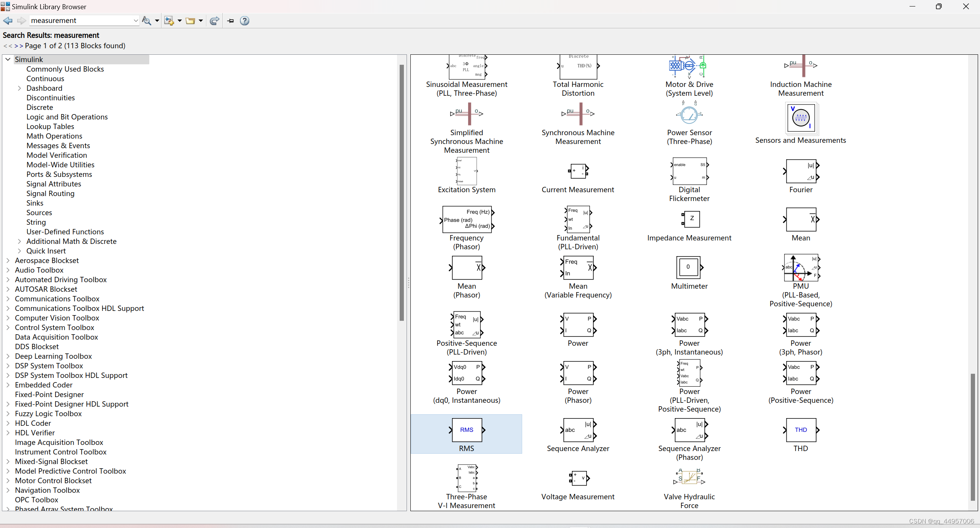Select the RMS measurement block
This screenshot has width=980, height=528.
tap(466, 430)
